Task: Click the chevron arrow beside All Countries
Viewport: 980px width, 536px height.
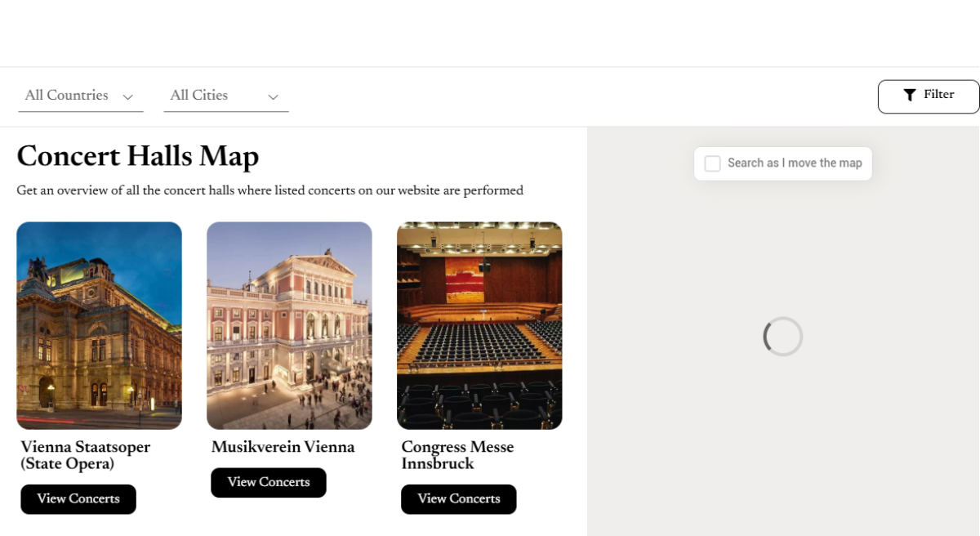Action: pyautogui.click(x=127, y=97)
